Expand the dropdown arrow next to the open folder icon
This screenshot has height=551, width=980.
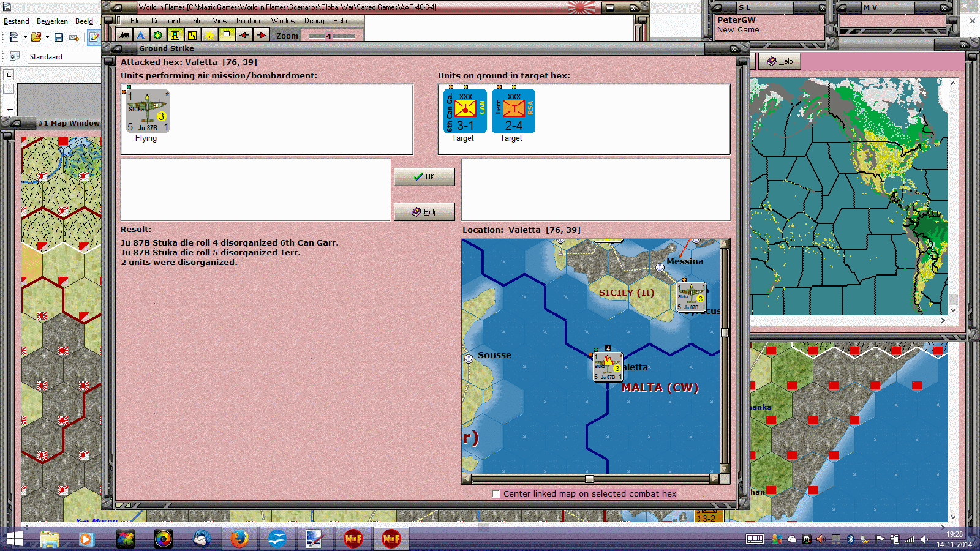coord(47,37)
